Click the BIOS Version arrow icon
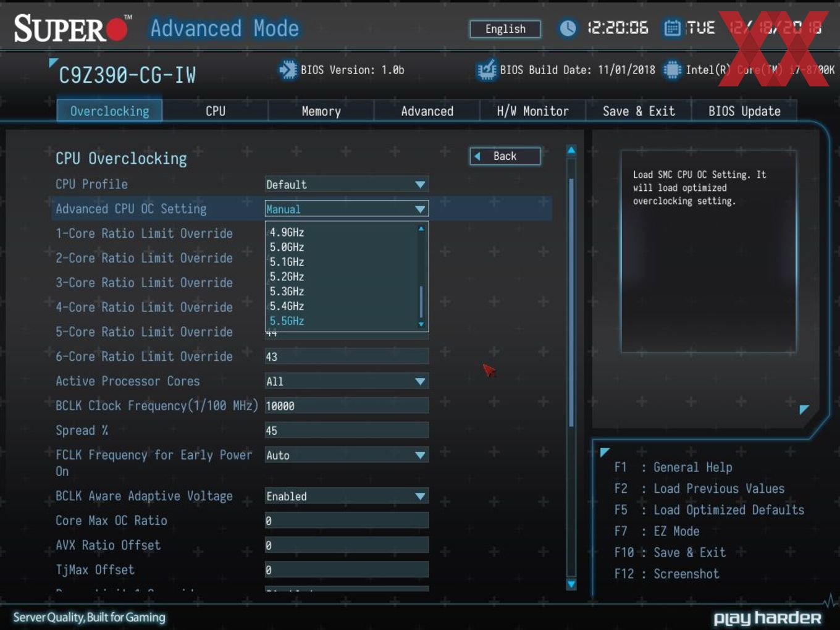840x630 pixels. click(x=288, y=70)
